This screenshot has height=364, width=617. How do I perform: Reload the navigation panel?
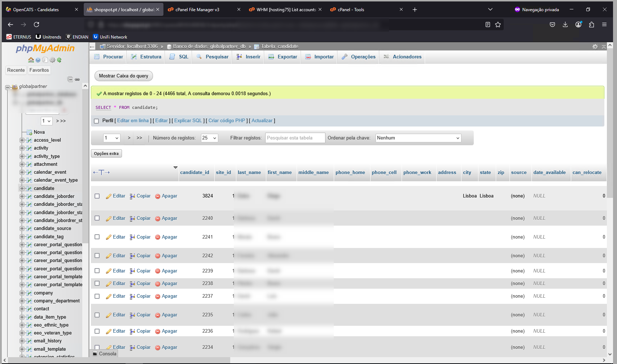click(x=59, y=60)
